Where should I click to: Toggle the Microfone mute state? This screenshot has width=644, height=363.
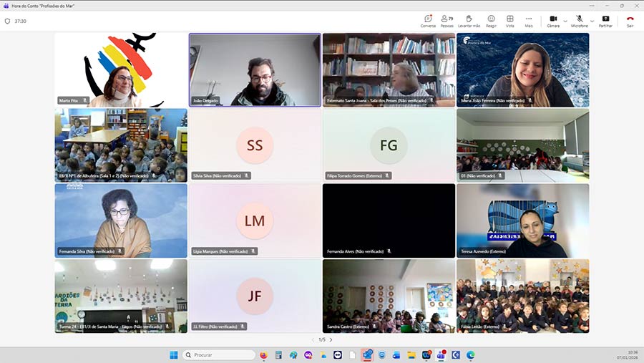(579, 21)
